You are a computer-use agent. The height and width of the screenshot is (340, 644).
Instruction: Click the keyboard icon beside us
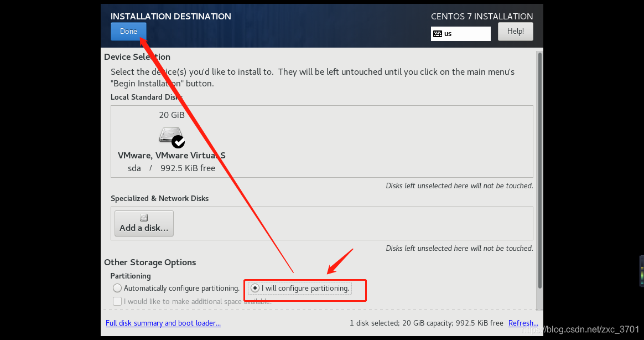click(x=438, y=34)
